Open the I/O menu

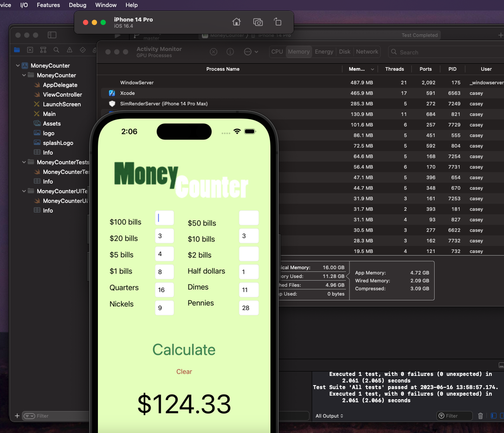[x=24, y=5]
